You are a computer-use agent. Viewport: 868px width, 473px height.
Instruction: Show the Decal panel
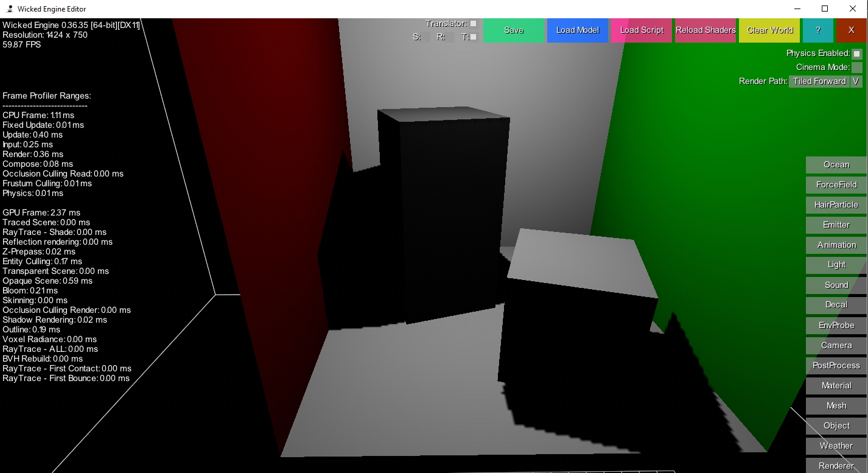tap(836, 305)
